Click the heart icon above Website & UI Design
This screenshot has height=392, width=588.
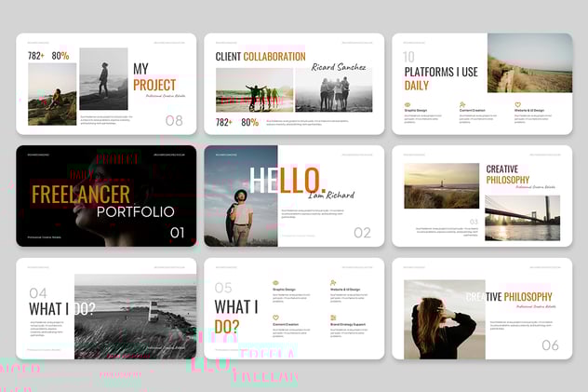(x=518, y=104)
